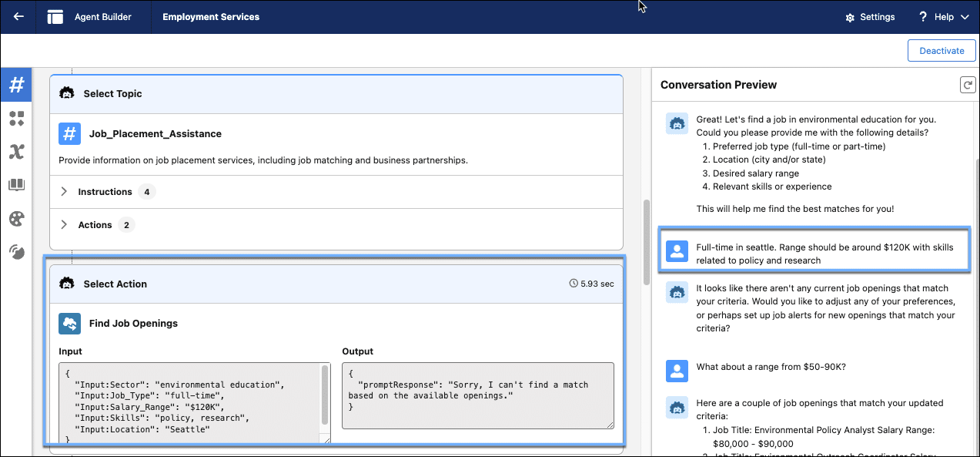980x457 pixels.
Task: Expand the Help dropdown chevron
Action: [x=964, y=17]
